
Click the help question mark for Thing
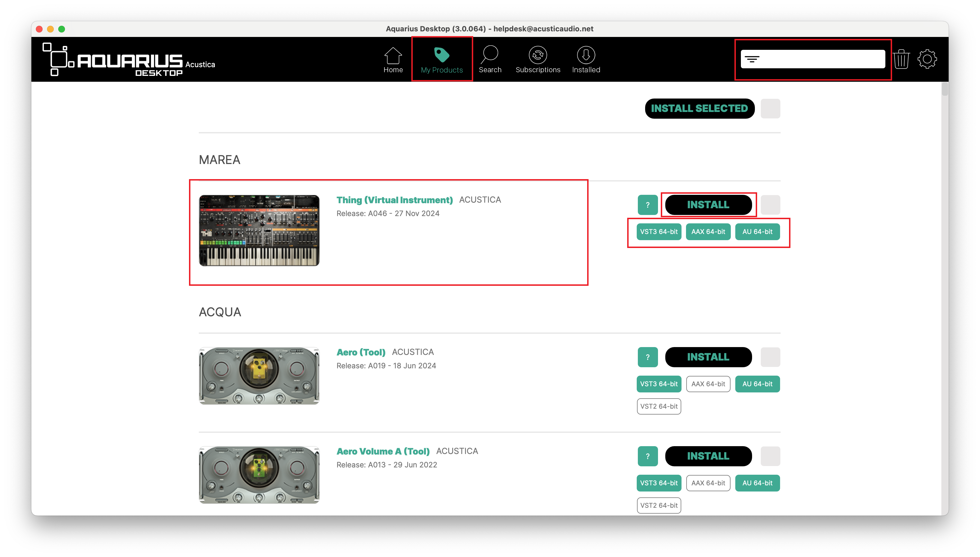pyautogui.click(x=647, y=205)
